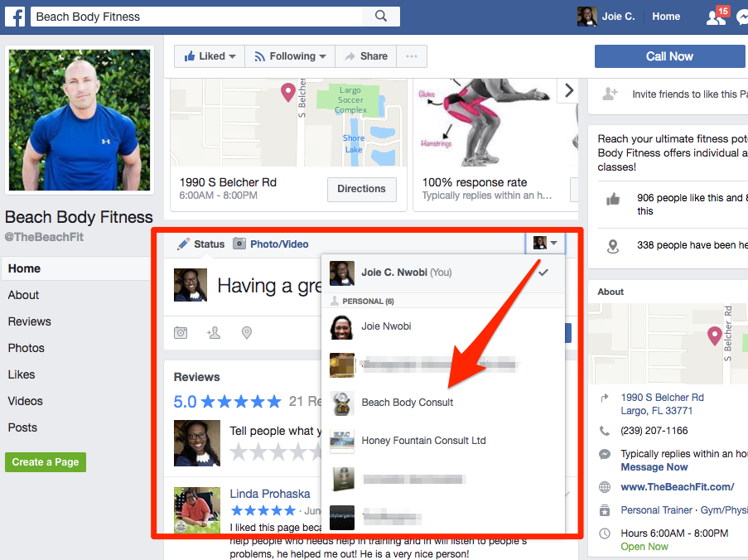Click the location icon beside 338 people
This screenshot has height=560, width=748.
click(613, 246)
